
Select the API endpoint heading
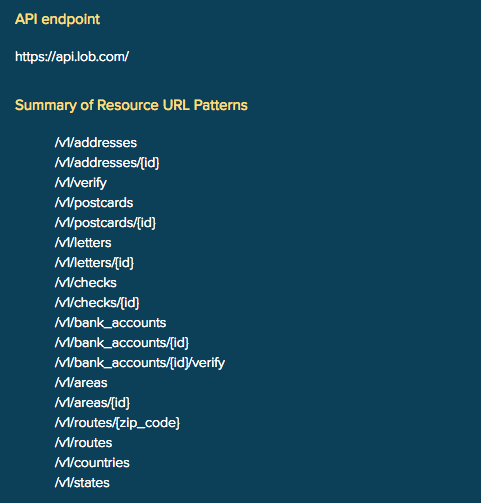[57, 19]
